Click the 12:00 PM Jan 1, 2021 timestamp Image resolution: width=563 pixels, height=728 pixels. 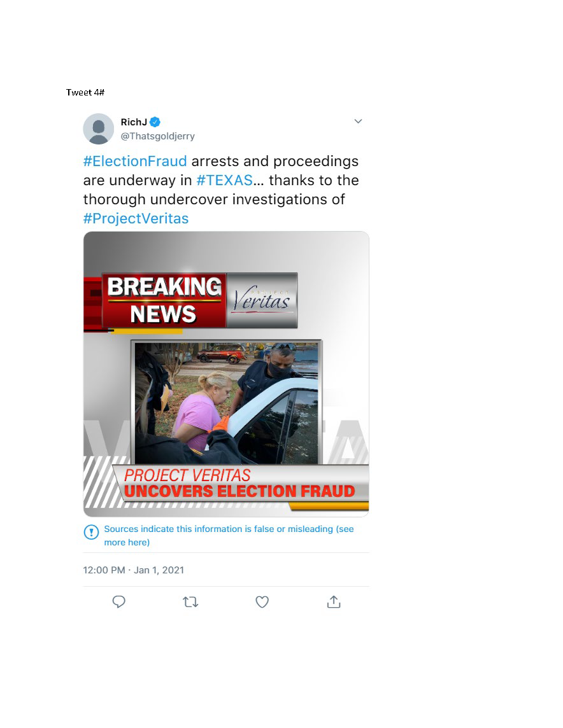[133, 570]
